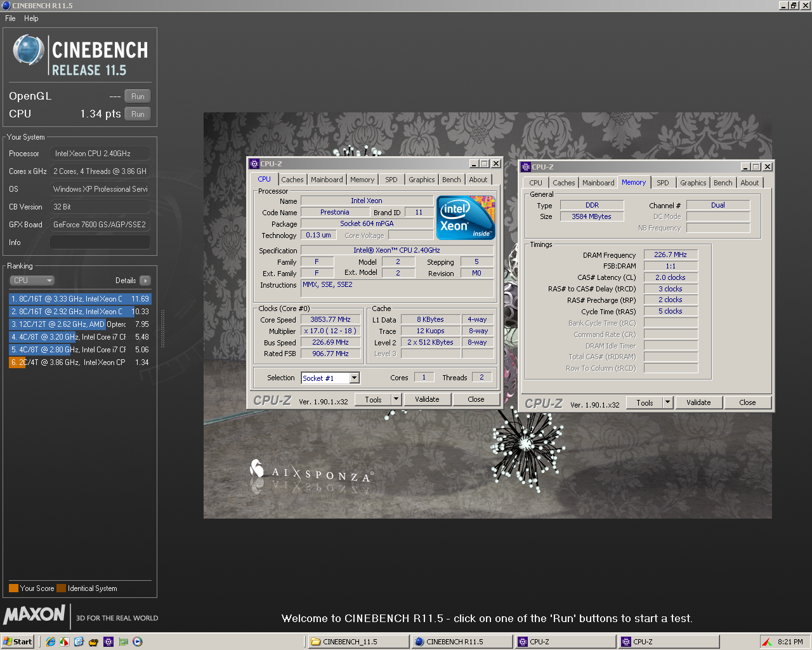Open the CPU ranking category dropdown
This screenshot has height=650, width=812.
coord(32,281)
